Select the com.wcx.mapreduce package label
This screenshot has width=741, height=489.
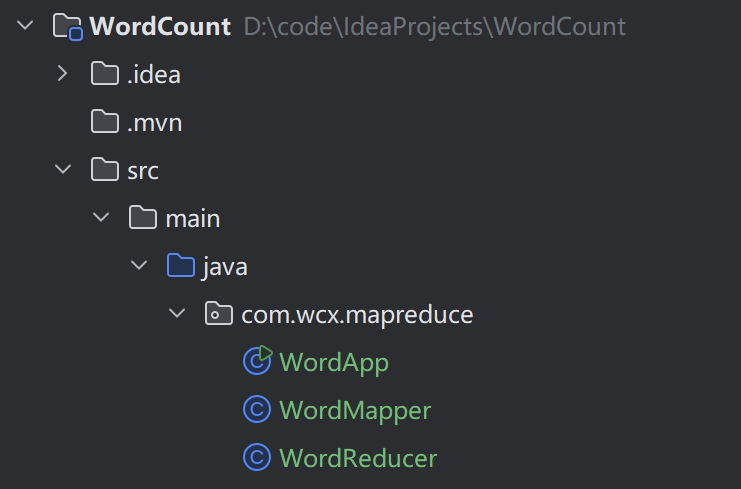(357, 315)
